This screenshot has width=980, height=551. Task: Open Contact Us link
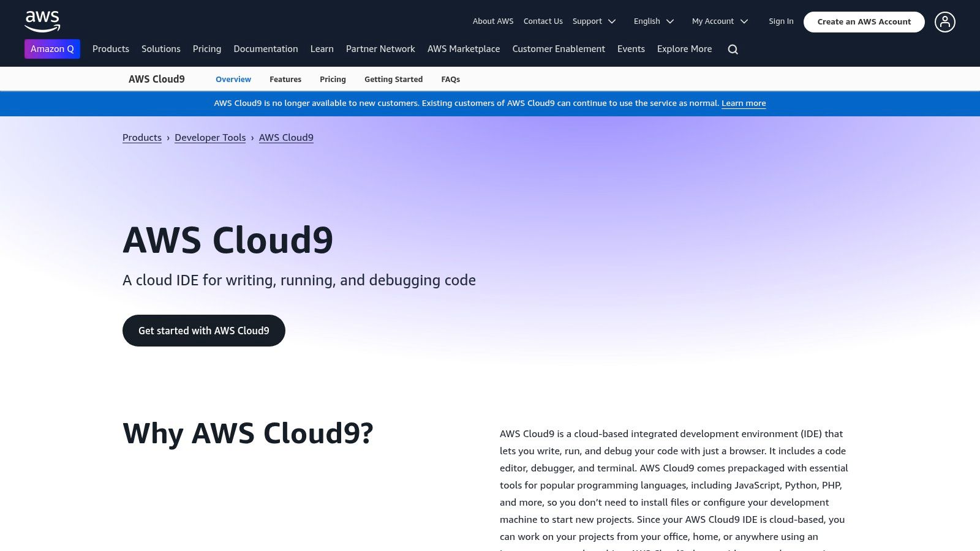tap(543, 21)
